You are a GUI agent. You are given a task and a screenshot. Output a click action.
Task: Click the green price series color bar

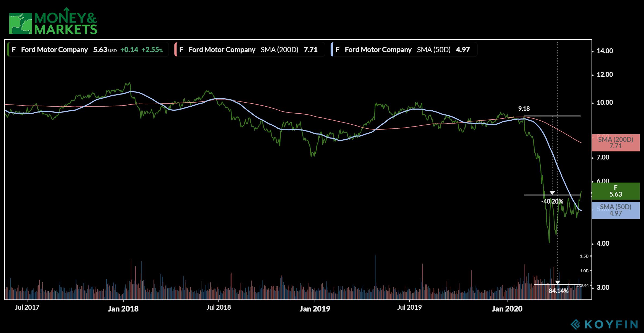click(x=8, y=50)
